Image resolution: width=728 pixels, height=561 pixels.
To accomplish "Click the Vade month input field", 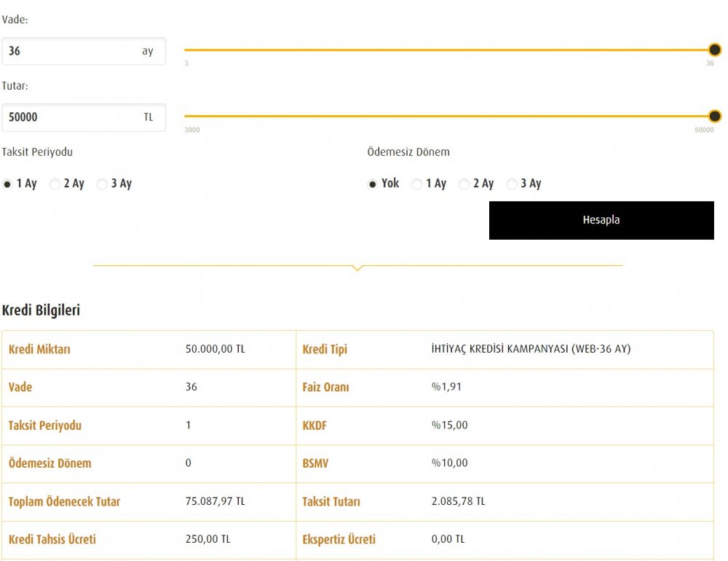I will (x=83, y=51).
